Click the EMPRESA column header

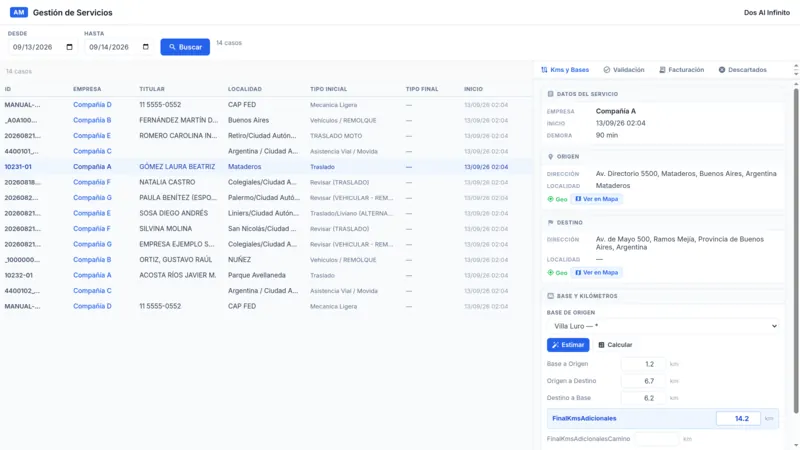coord(87,89)
